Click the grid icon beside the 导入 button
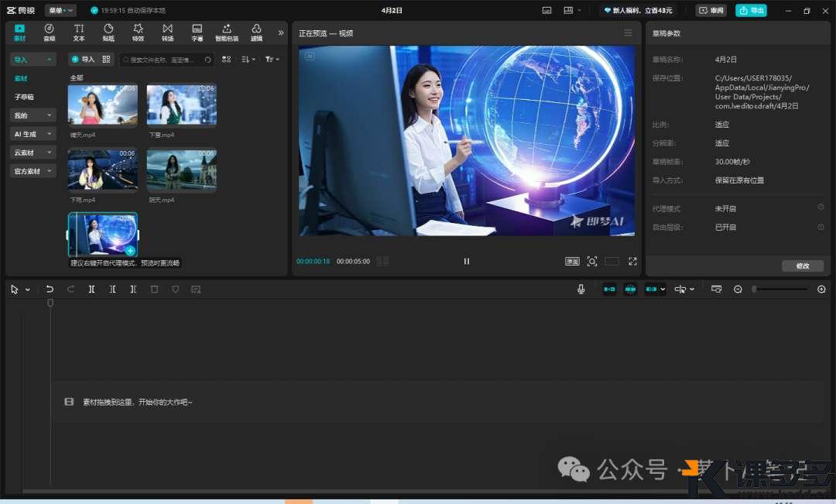This screenshot has width=836, height=504. point(106,59)
